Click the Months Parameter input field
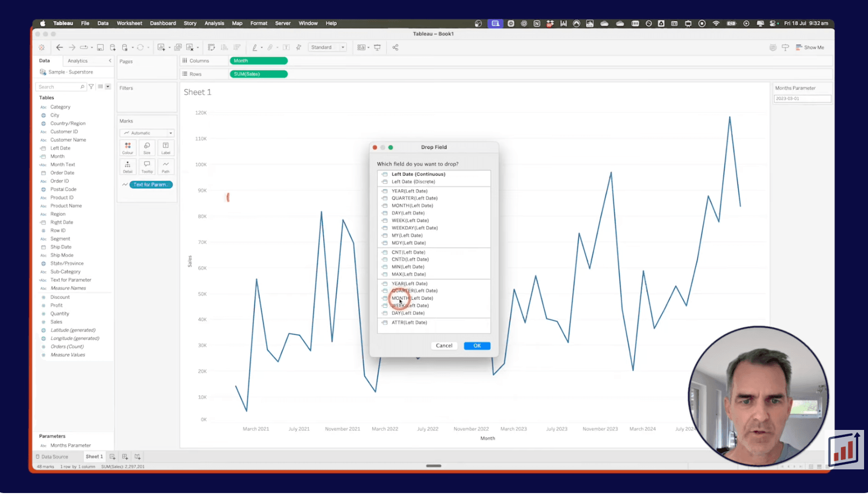This screenshot has height=496, width=868. pos(802,99)
